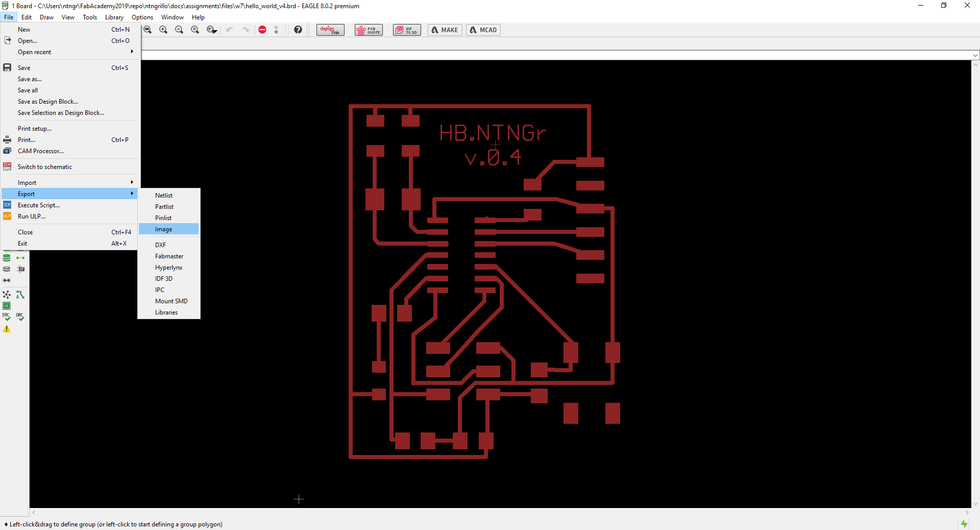Click the red stop command icon
Viewport: 980px width, 530px height.
[x=262, y=30]
